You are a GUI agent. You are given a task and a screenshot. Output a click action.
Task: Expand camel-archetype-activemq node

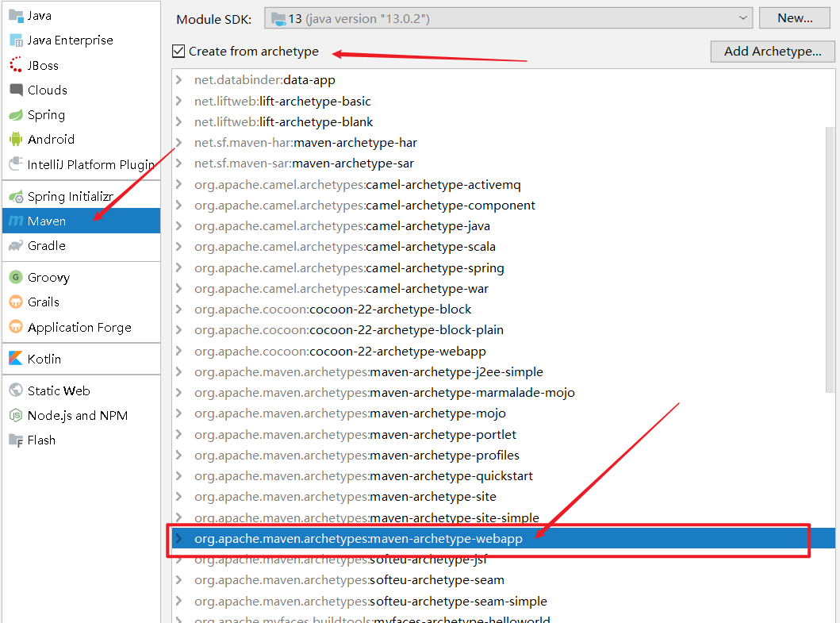(x=179, y=184)
